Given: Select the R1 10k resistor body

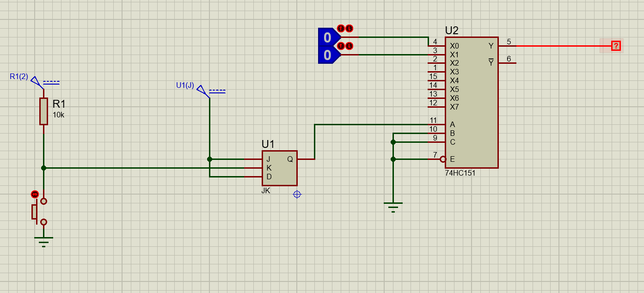Looking at the screenshot, I should (x=43, y=111).
